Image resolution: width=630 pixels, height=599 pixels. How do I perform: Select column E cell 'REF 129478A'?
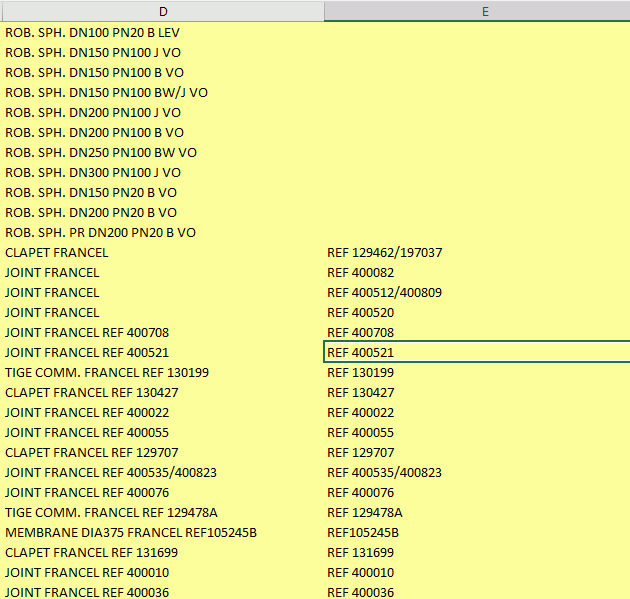pos(477,513)
